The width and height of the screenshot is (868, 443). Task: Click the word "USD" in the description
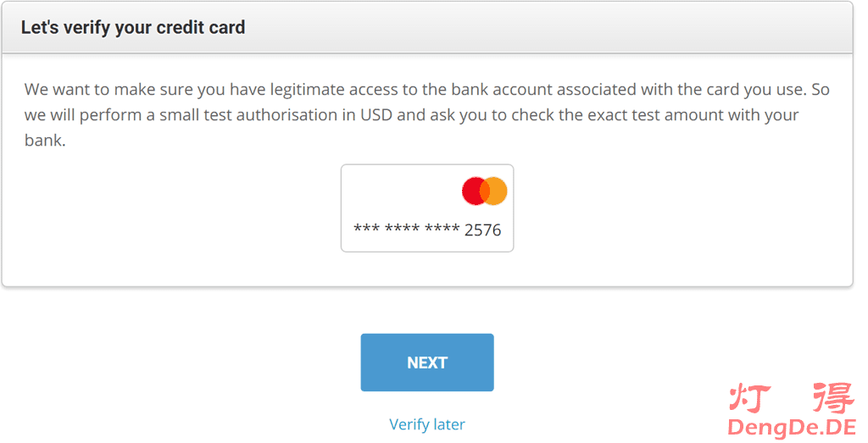(375, 114)
